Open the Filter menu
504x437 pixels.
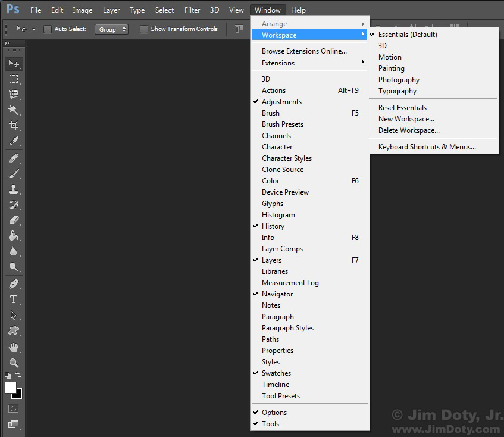[x=192, y=10]
